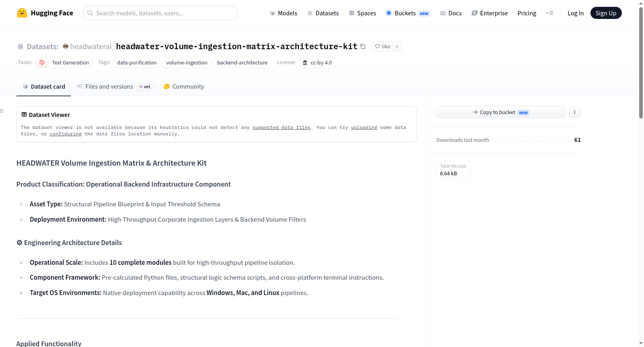The image size is (644, 347).
Task: Open the configuring link
Action: pyautogui.click(x=66, y=134)
